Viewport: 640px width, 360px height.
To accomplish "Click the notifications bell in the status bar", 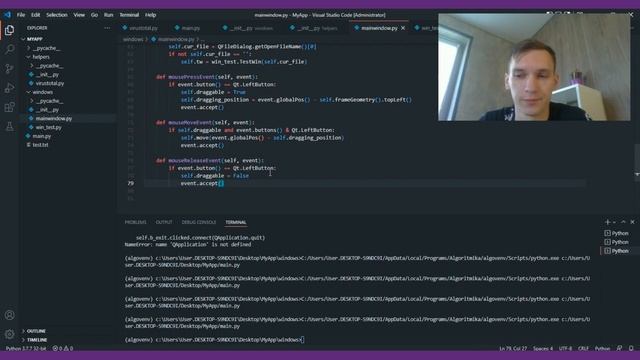I will 631,348.
